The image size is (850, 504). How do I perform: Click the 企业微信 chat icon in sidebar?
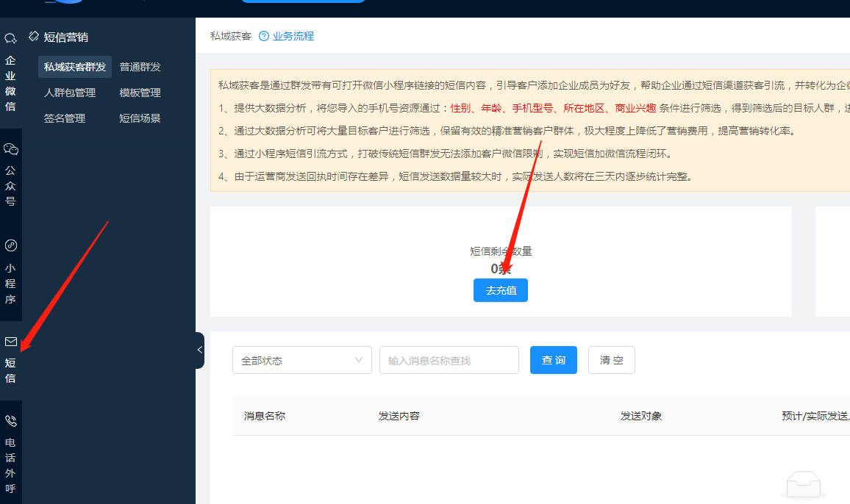coord(11,38)
